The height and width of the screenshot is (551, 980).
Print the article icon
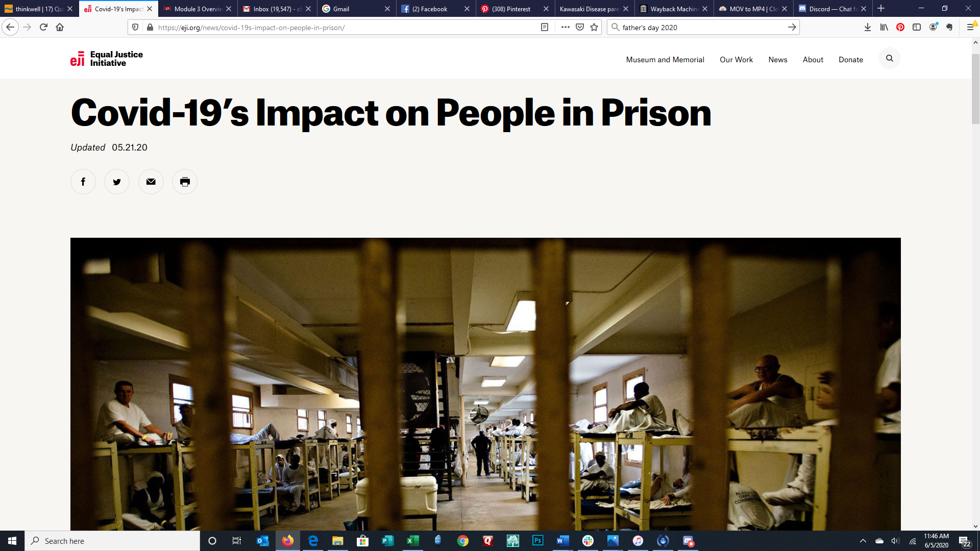185,182
